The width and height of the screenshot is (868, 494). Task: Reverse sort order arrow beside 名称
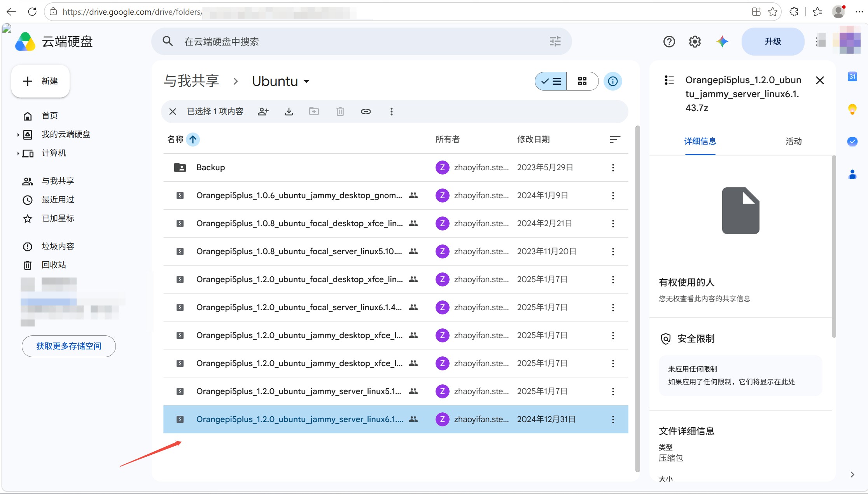pos(193,139)
